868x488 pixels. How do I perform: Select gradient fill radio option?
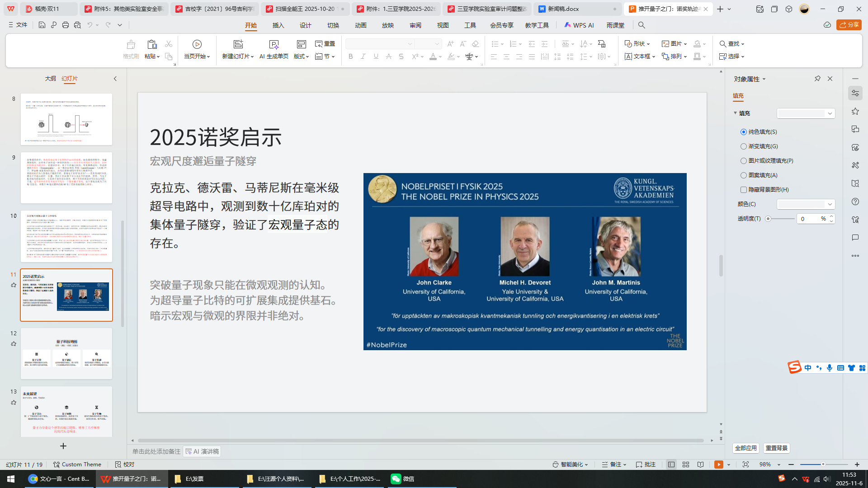coord(744,146)
